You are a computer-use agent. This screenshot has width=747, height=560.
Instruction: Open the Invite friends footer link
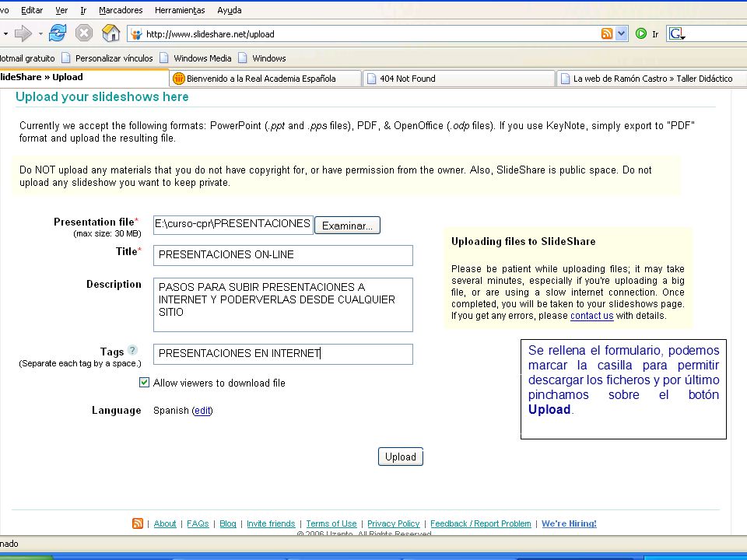(x=271, y=523)
